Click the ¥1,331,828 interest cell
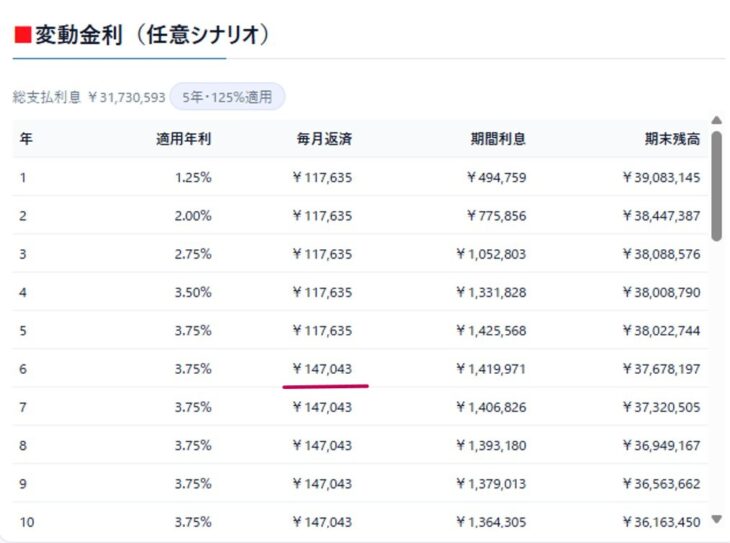This screenshot has height=543, width=730. (491, 292)
